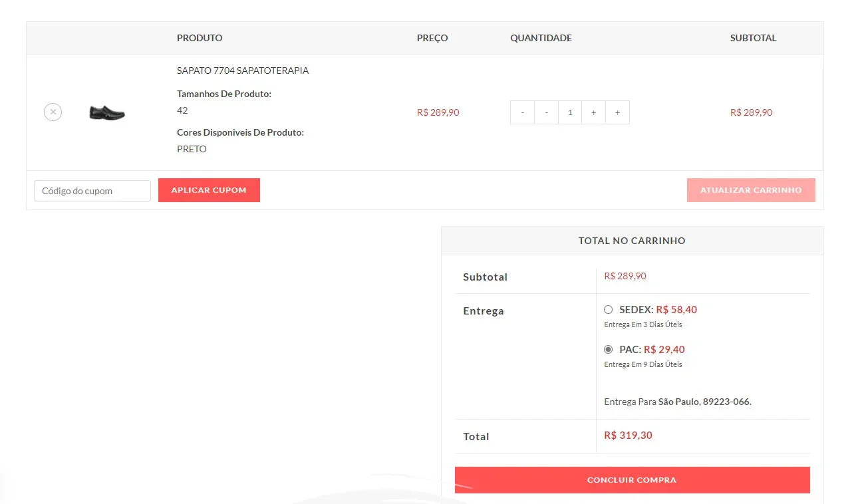Remove the shoe from the cart
Viewport: 864px width, 504px height.
[x=53, y=112]
